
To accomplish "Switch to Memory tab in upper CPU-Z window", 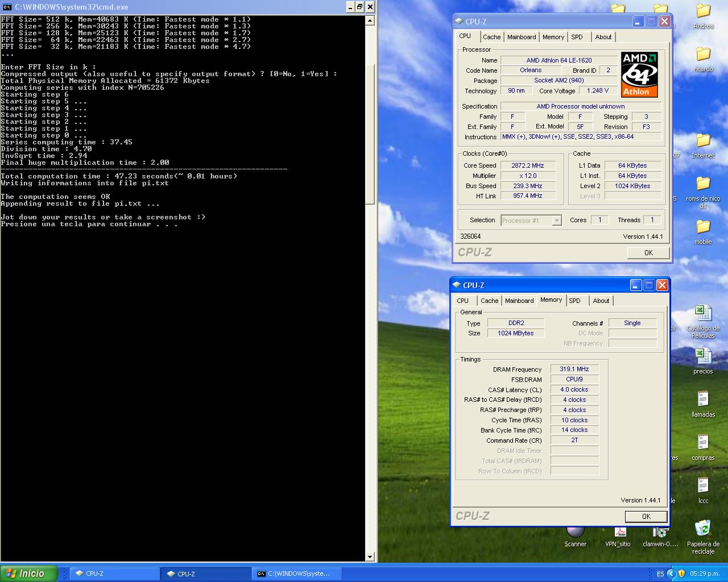I will [553, 37].
